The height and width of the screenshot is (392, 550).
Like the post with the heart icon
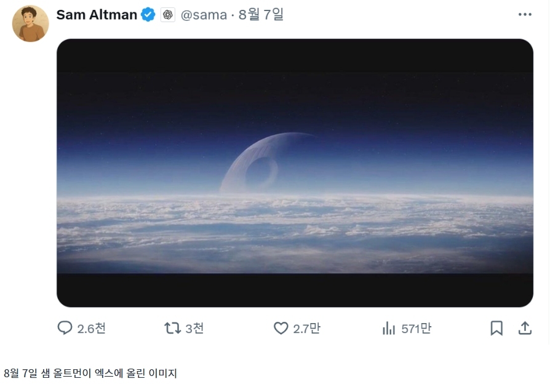click(x=281, y=328)
